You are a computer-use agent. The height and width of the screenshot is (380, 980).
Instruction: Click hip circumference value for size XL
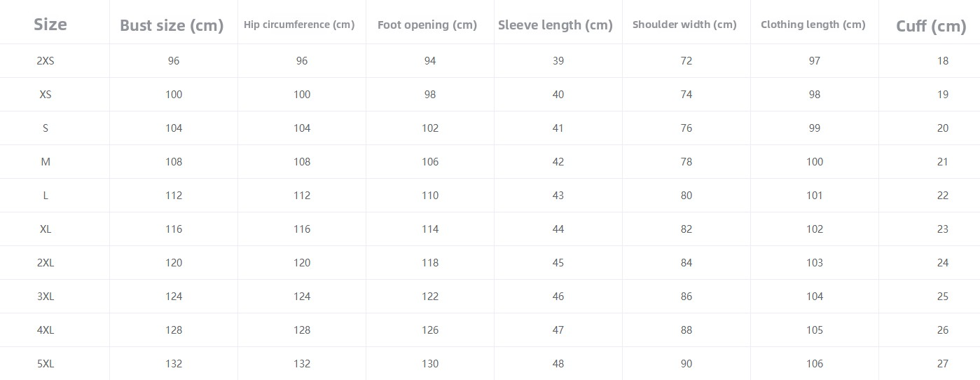(302, 229)
